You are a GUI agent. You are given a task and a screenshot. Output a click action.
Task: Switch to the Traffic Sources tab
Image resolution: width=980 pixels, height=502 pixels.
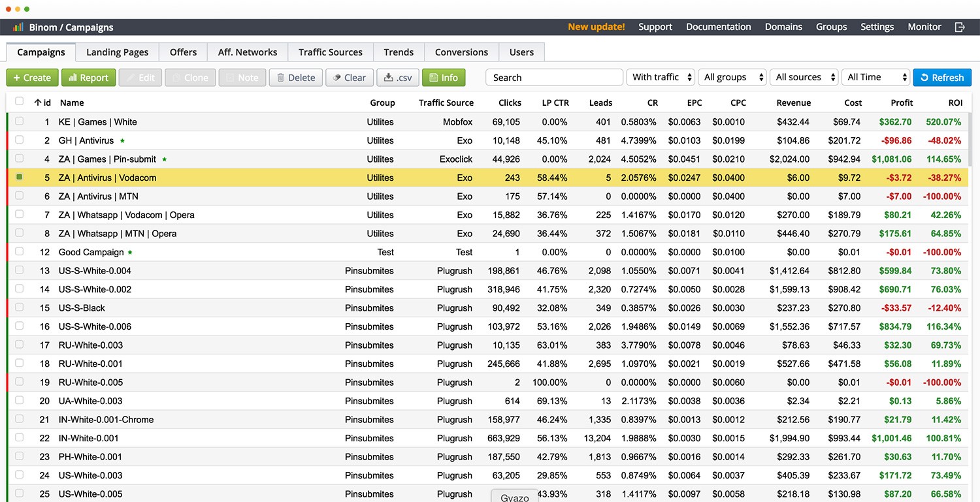[331, 52]
